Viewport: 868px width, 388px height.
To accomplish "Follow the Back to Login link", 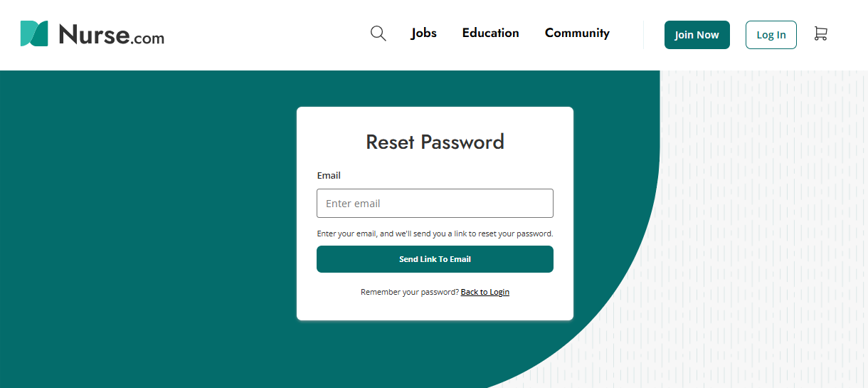I will coord(485,292).
